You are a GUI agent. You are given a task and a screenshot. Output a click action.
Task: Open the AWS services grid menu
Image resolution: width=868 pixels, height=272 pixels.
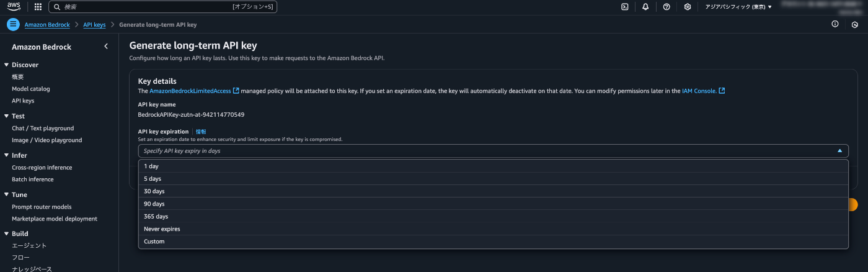pos(38,7)
